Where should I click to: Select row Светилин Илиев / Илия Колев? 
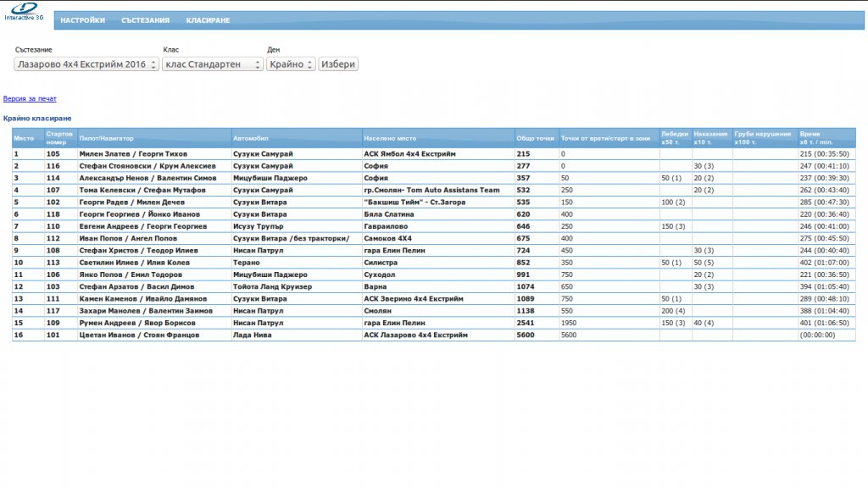tap(434, 263)
